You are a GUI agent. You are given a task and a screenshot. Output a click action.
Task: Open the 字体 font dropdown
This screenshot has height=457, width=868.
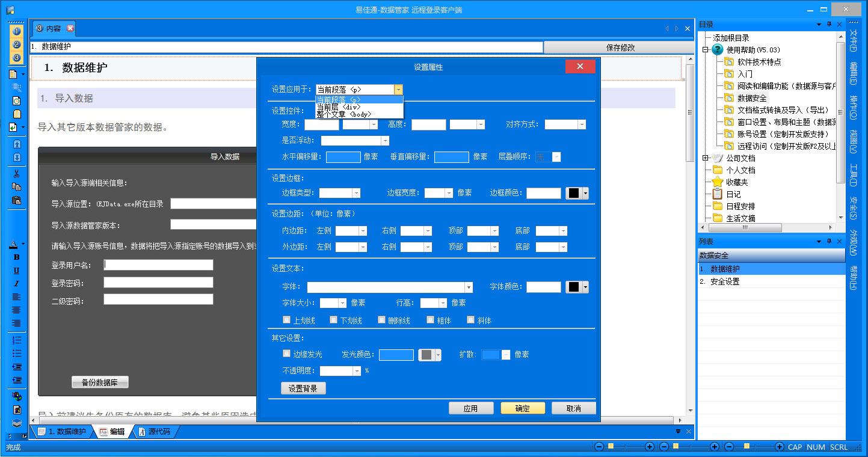tap(468, 287)
